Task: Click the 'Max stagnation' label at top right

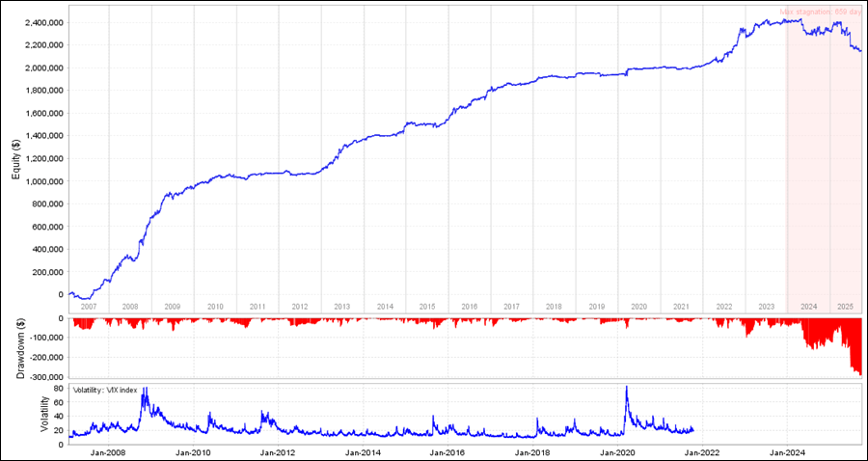Action: pos(820,14)
